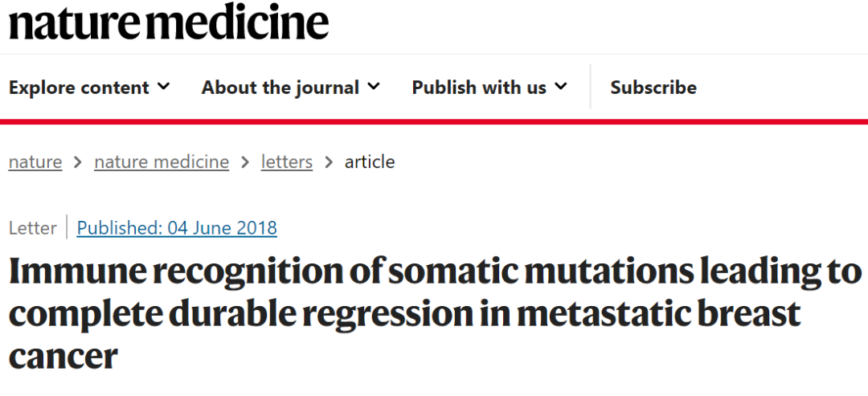
Task: Open the nature medicine breadcrumb link
Action: coord(162,161)
